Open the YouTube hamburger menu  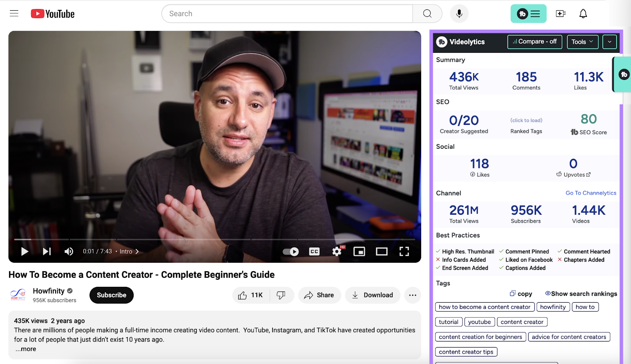[14, 13]
